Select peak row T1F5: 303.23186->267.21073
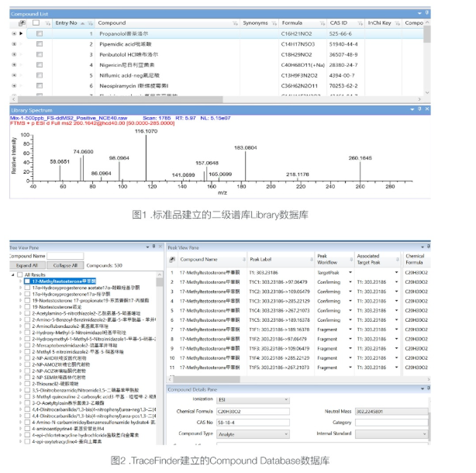Image resolution: width=476 pixels, height=473 pixels. [x=298, y=368]
